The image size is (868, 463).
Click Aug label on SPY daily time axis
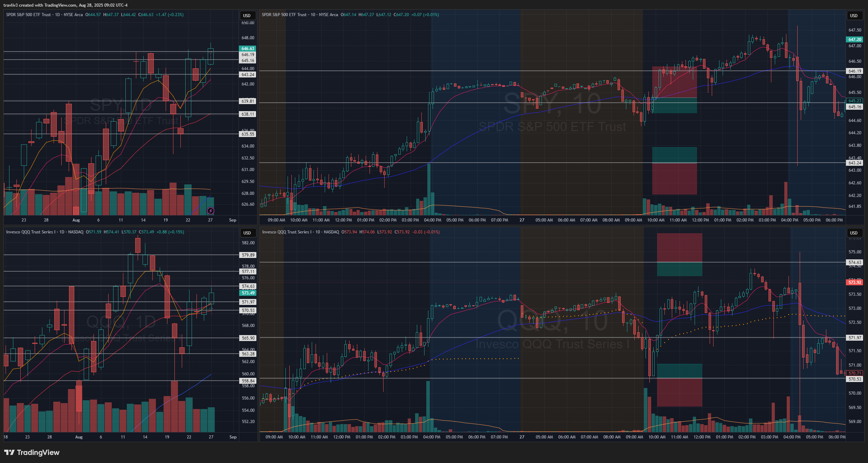(x=76, y=220)
